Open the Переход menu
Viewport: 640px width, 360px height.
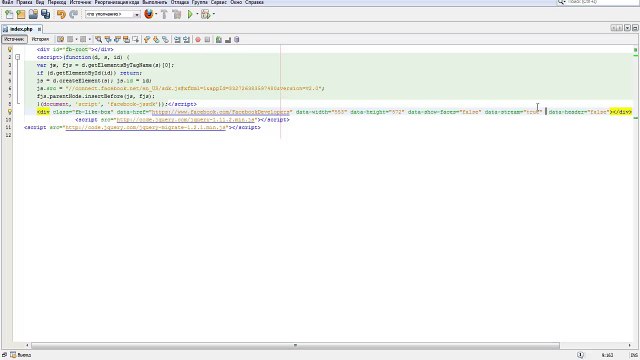(x=57, y=2)
